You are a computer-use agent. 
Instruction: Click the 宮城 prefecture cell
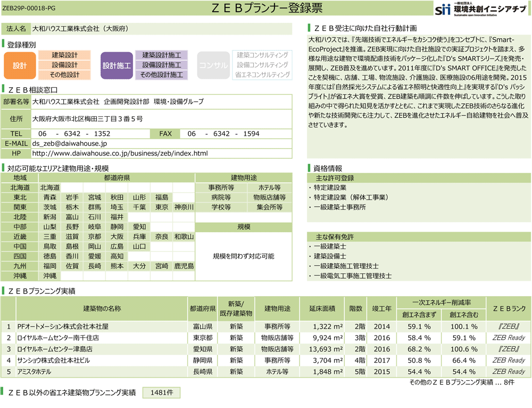(x=94, y=198)
